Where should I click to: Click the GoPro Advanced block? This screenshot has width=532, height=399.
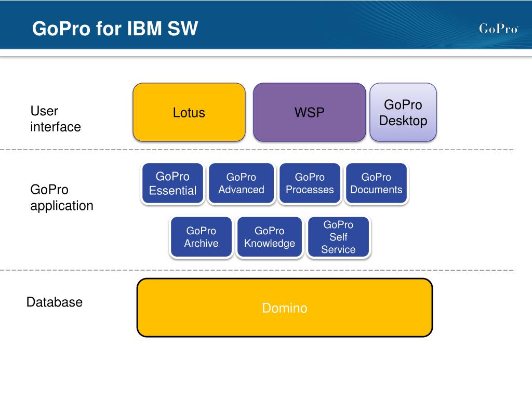pyautogui.click(x=241, y=183)
